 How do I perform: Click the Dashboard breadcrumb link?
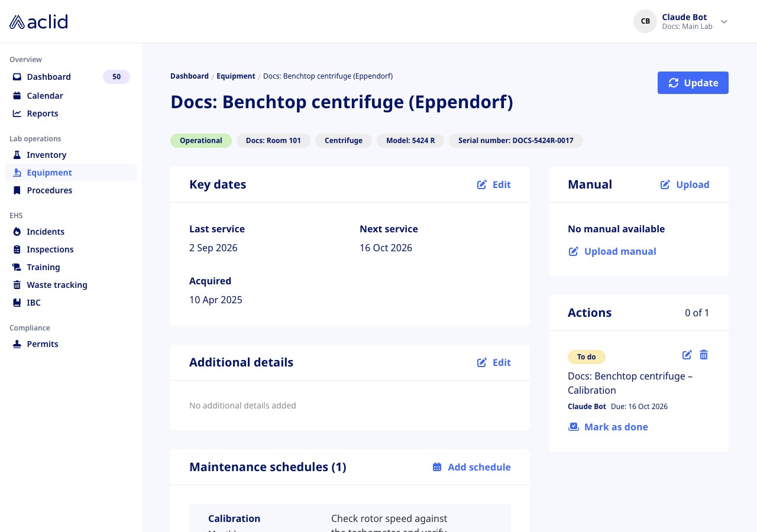[x=189, y=76]
